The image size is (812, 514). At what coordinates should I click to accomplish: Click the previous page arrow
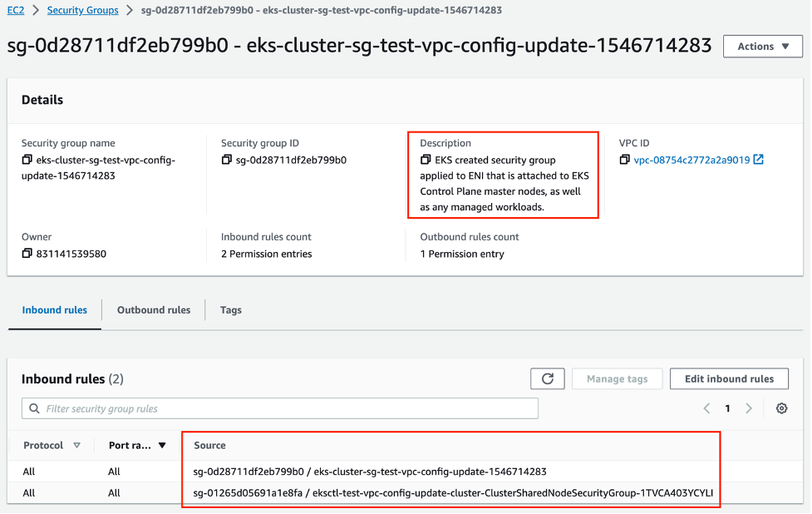pyautogui.click(x=706, y=408)
